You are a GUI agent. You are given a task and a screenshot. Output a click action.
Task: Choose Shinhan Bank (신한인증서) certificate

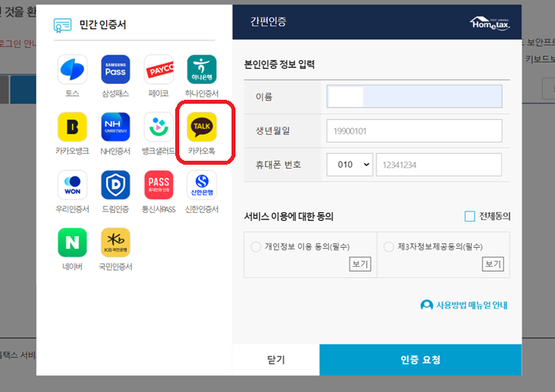[x=201, y=185]
